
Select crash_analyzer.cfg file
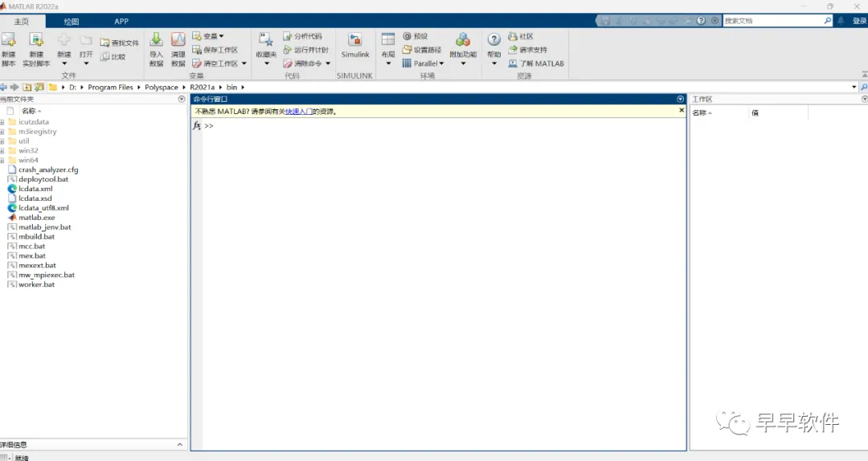(48, 170)
